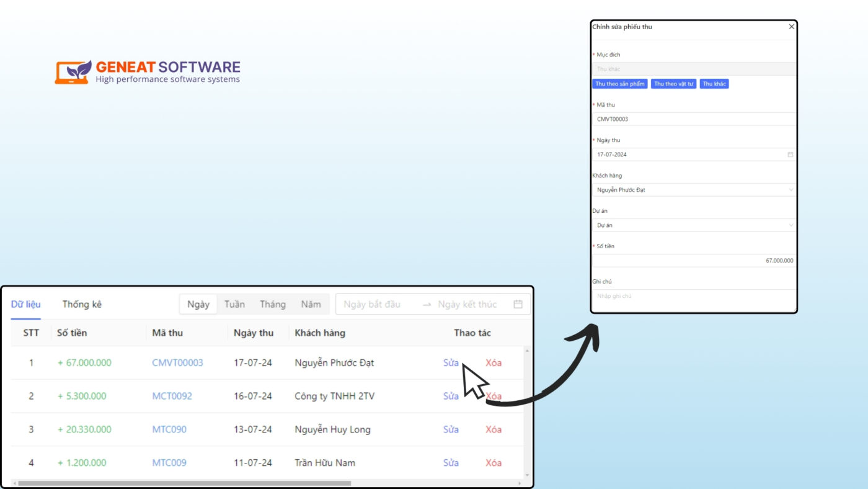Click the Mã thu input field
Image resolution: width=868 pixels, height=489 pixels.
point(694,119)
